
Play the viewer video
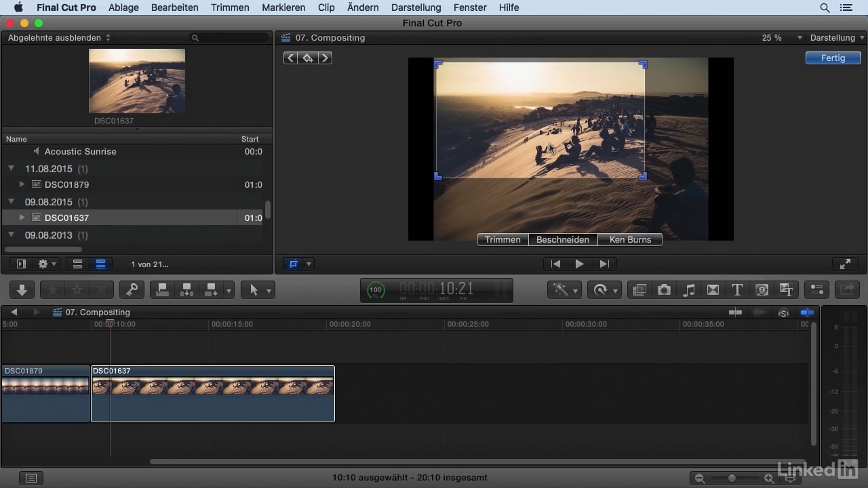[579, 264]
